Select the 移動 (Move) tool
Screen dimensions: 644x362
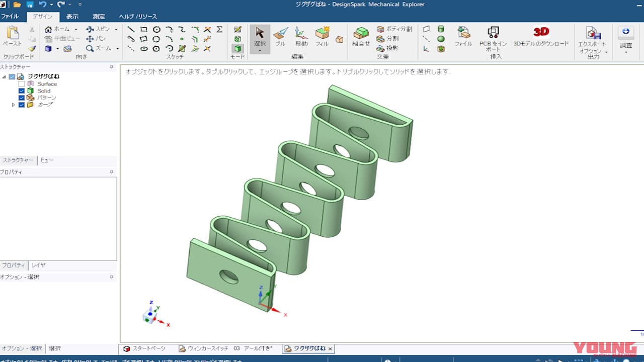pyautogui.click(x=301, y=35)
